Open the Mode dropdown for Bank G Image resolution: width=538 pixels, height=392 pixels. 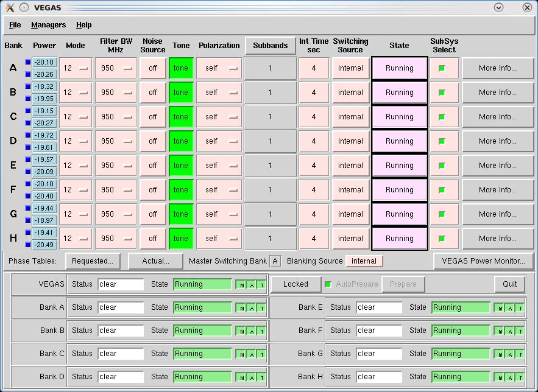pos(76,214)
